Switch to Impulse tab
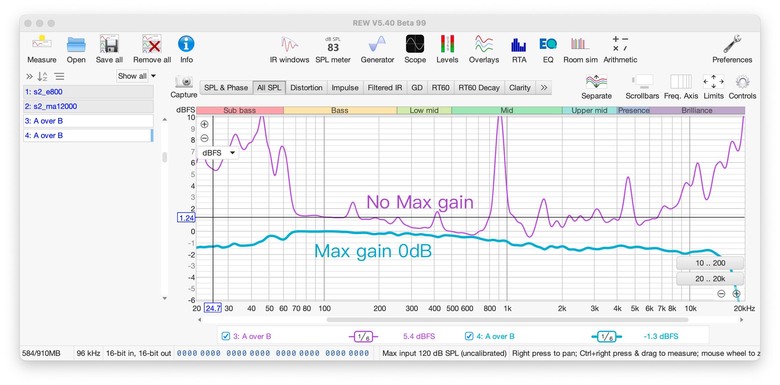This screenshot has width=780, height=385. pos(345,88)
